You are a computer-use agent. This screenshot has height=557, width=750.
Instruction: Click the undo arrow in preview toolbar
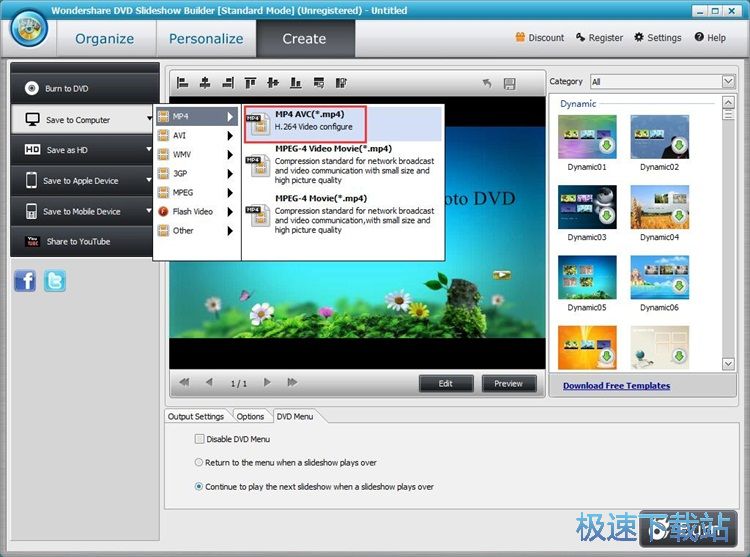pyautogui.click(x=487, y=84)
